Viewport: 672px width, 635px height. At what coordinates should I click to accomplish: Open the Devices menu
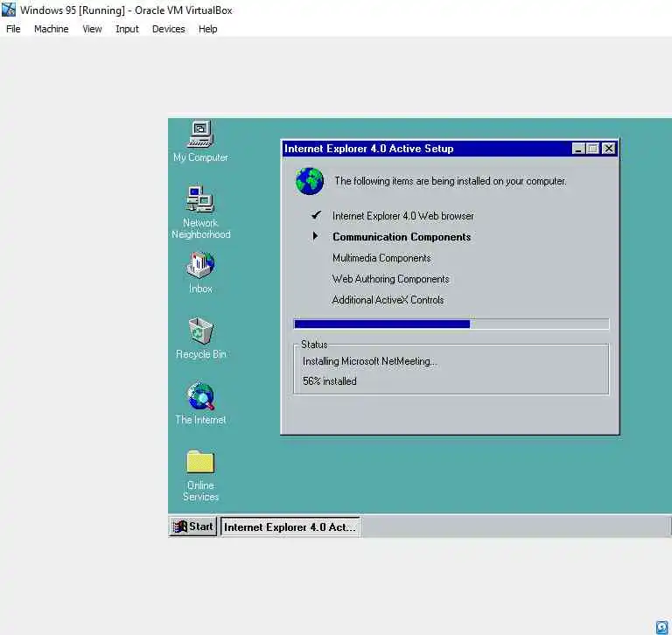tap(168, 29)
